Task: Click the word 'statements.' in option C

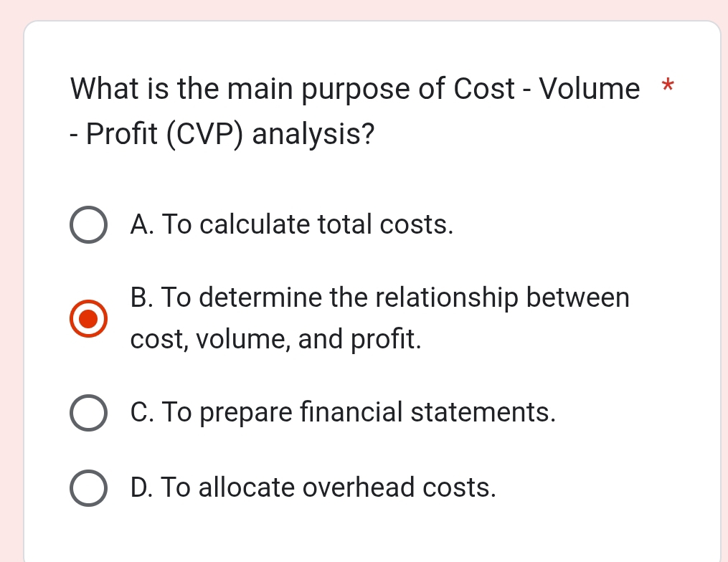Action: [x=483, y=413]
